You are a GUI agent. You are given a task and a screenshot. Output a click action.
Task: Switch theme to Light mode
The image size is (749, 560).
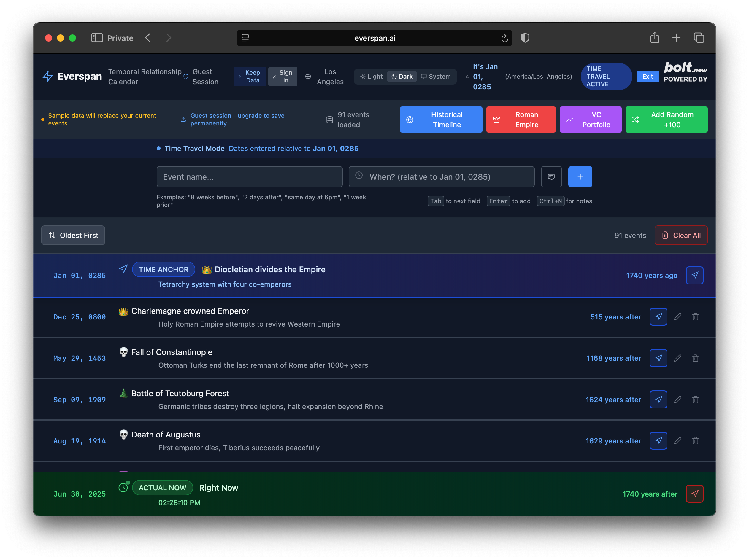pos(371,77)
